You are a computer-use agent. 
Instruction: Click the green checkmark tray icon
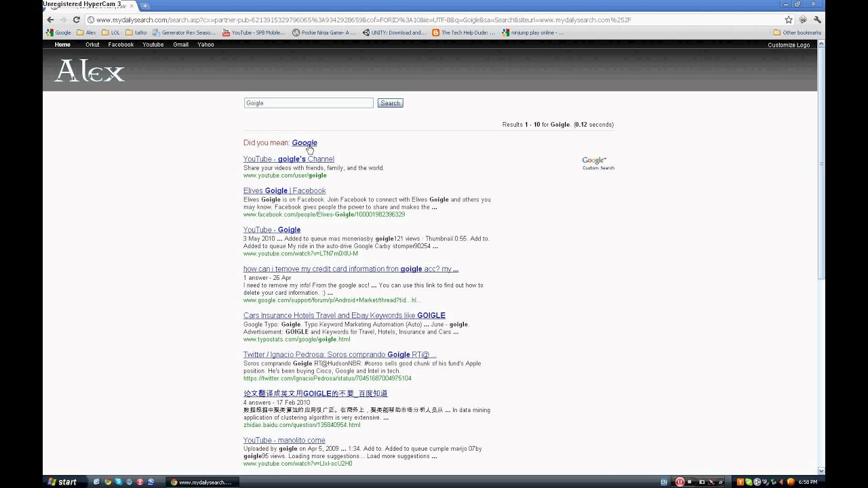pos(749,482)
